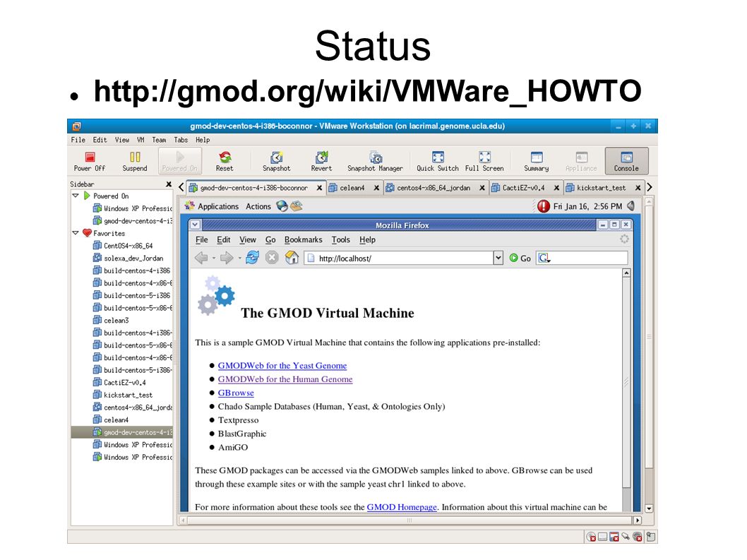
Task: Open GMODWeb for the Yeast Genome link
Action: 282,366
